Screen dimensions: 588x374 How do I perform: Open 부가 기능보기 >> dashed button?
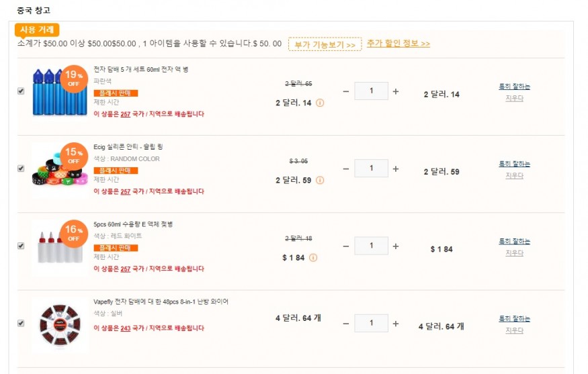[325, 44]
